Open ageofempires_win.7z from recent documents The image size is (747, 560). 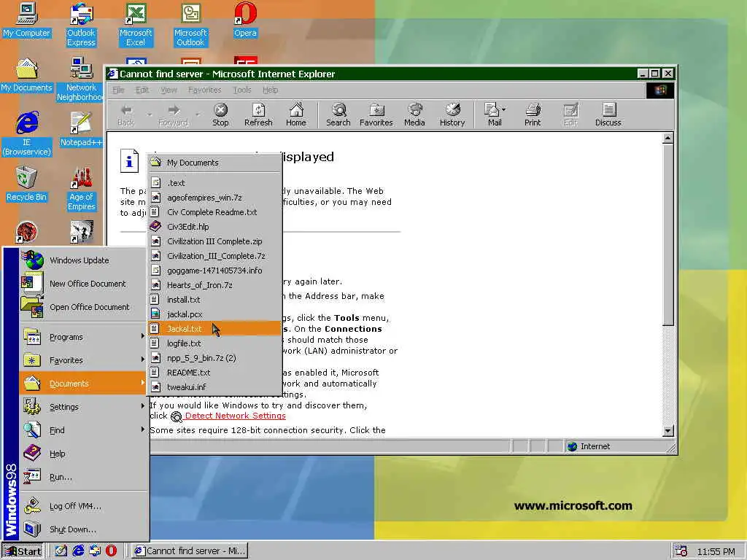click(x=214, y=197)
